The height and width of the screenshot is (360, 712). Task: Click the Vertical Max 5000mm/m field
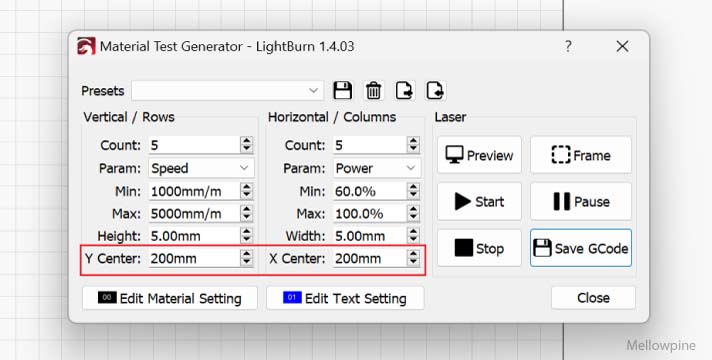[x=194, y=213]
